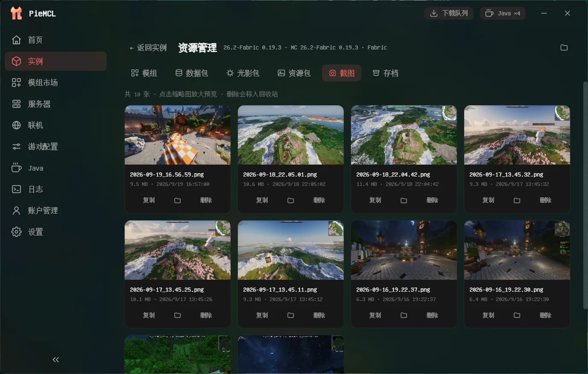Click the vertical scrollbar of screenshot list
Image resolution: width=588 pixels, height=374 pixels.
[x=585, y=195]
